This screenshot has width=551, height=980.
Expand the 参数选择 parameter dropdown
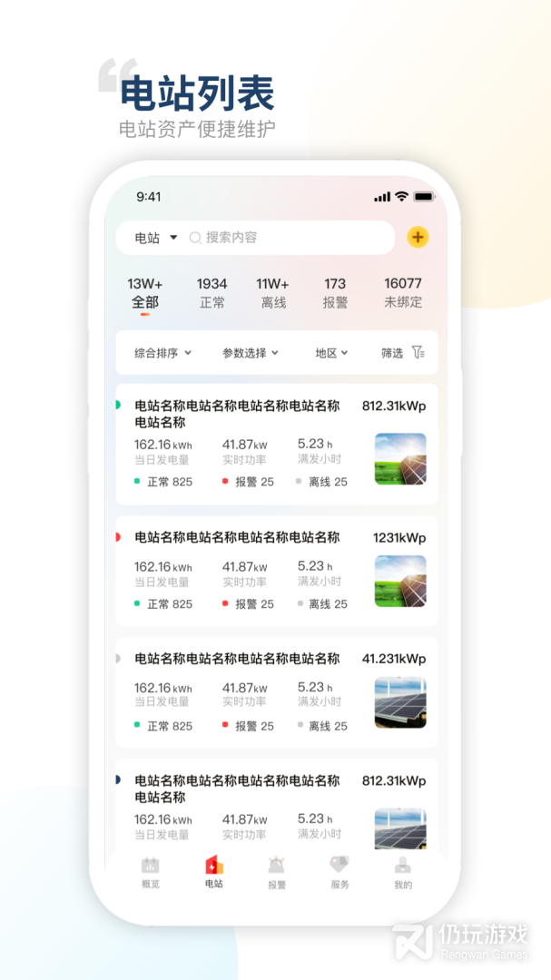(x=250, y=353)
